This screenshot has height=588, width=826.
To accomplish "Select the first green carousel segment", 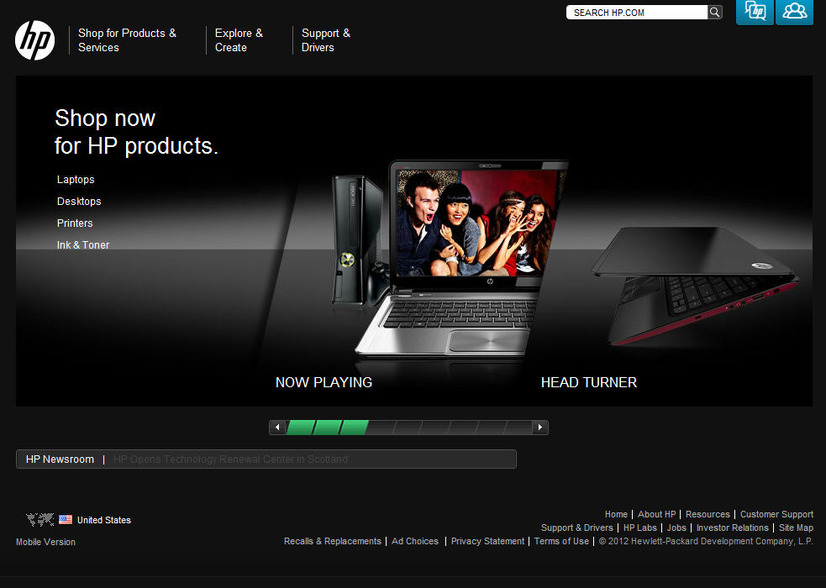I will point(300,427).
